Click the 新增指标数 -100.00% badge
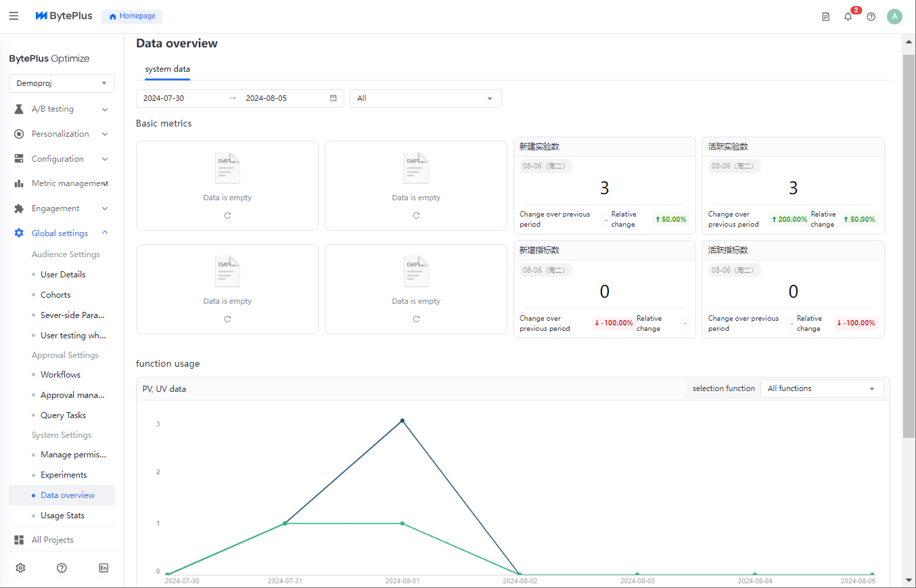This screenshot has width=916, height=588. pos(614,323)
